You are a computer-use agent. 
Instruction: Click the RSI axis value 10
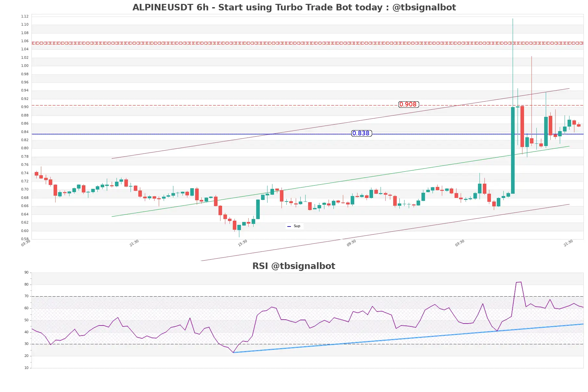tap(26, 368)
